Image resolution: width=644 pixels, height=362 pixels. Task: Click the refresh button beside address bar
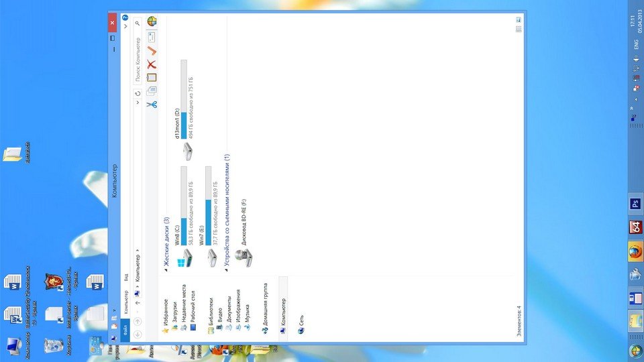pos(138,94)
